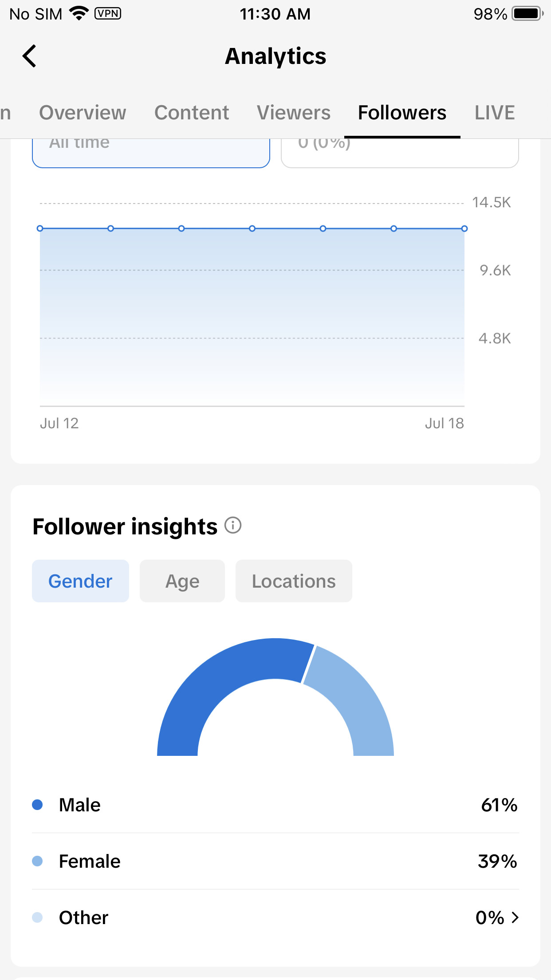Open the LIVE tab

coord(495,113)
